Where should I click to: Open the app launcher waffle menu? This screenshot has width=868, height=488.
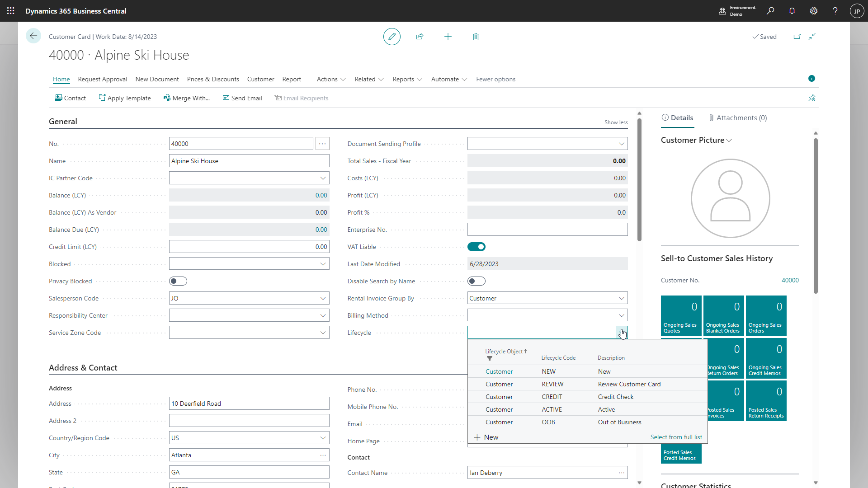pos(11,11)
